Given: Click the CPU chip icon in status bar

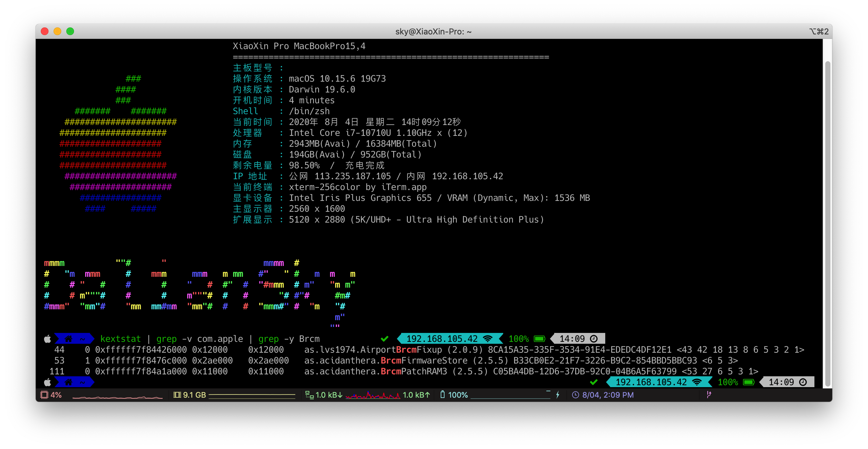Looking at the screenshot, I should 44,395.
